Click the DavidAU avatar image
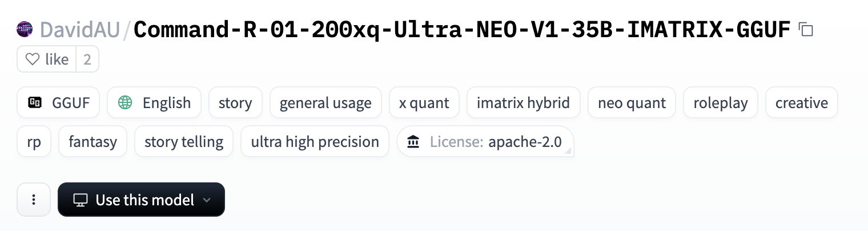This screenshot has height=231, width=868. click(x=25, y=29)
